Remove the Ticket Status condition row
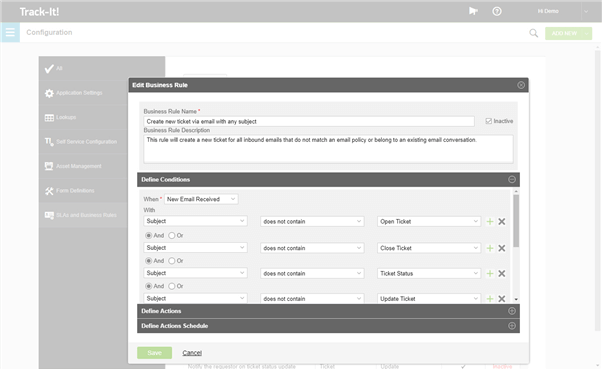Viewport: 602px width, 369px height. coord(502,273)
